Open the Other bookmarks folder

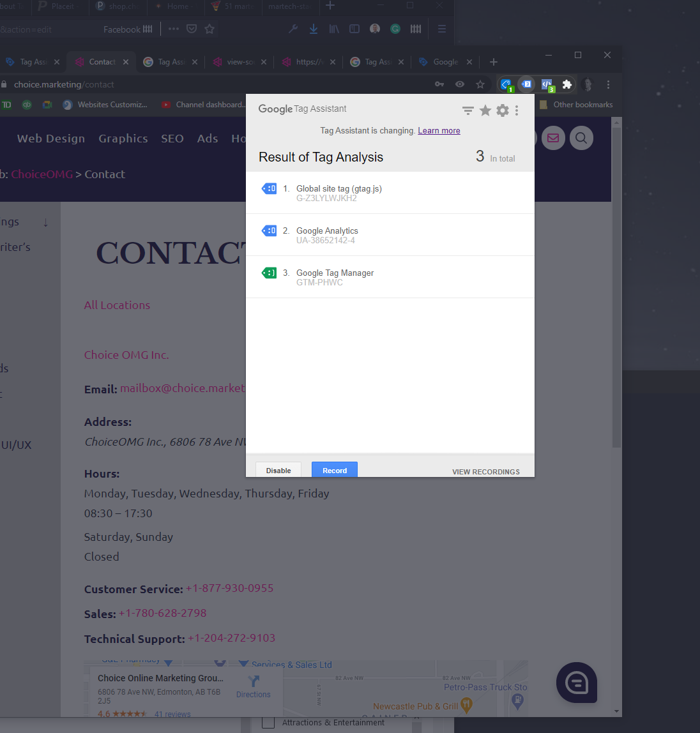(576, 105)
